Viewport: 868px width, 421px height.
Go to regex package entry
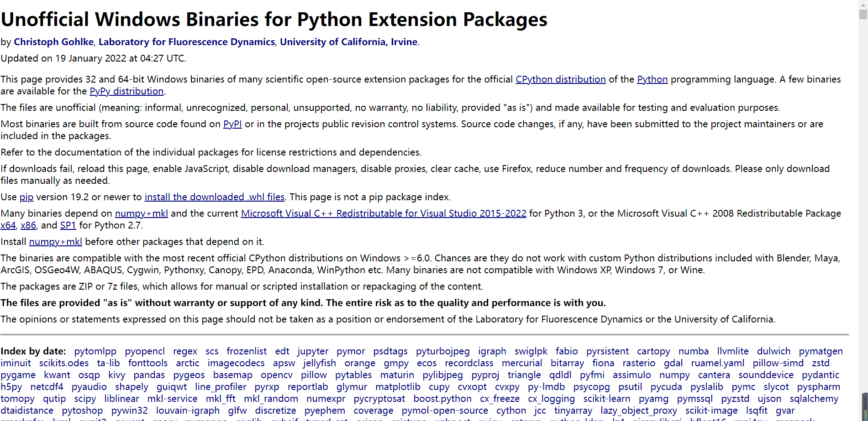click(x=185, y=351)
